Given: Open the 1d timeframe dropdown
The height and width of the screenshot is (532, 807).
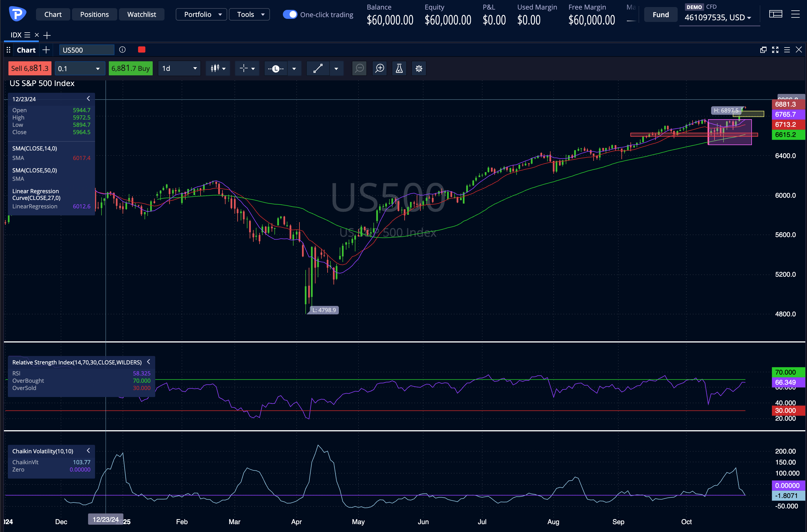Looking at the screenshot, I should tap(179, 68).
